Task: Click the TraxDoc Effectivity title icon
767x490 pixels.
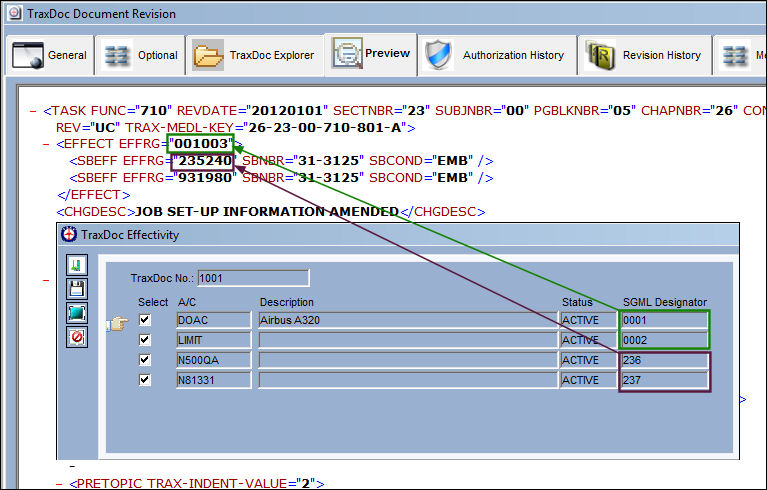Action: coord(69,234)
